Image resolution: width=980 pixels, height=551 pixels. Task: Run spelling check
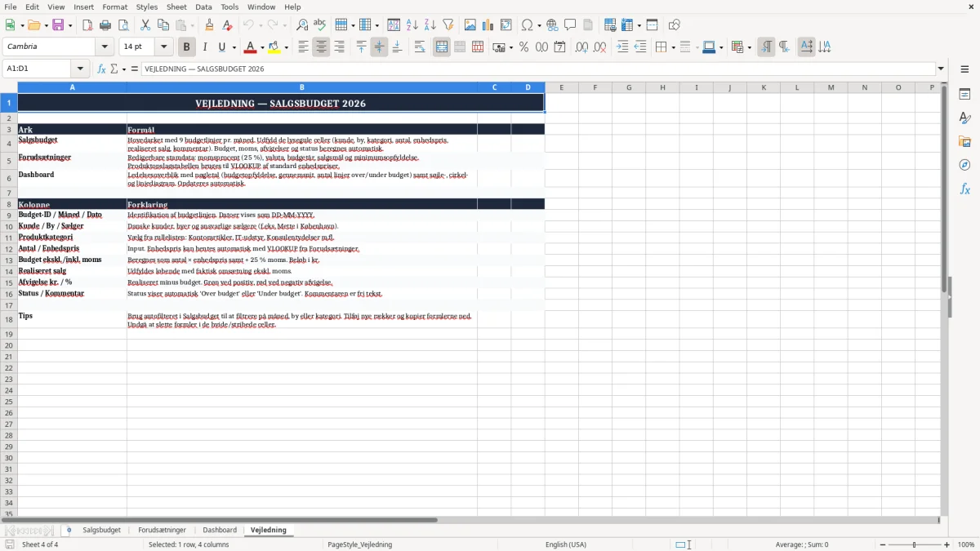tap(320, 25)
